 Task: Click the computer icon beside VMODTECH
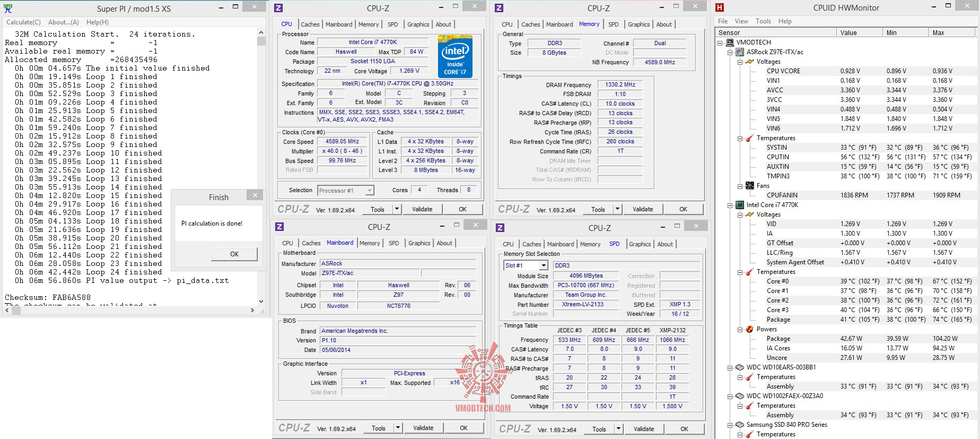(x=730, y=42)
